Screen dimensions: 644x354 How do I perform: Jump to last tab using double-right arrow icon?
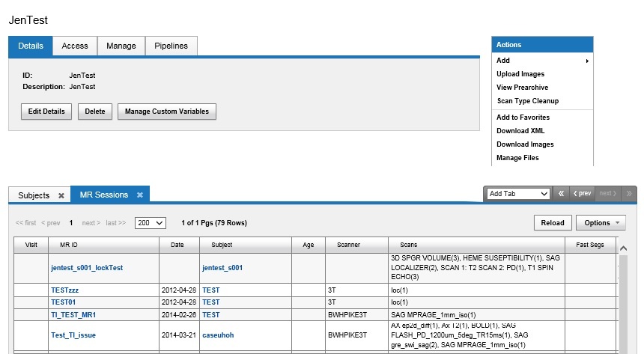(629, 193)
